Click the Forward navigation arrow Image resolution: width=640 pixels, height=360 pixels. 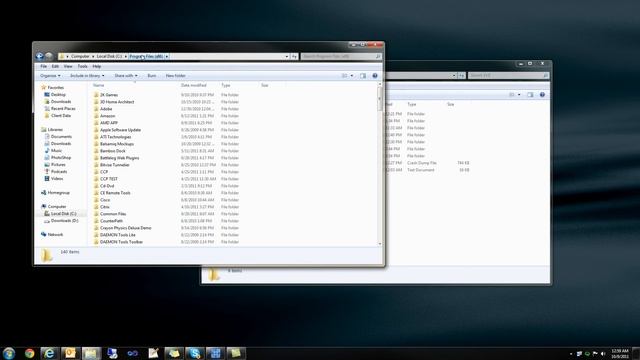49,56
